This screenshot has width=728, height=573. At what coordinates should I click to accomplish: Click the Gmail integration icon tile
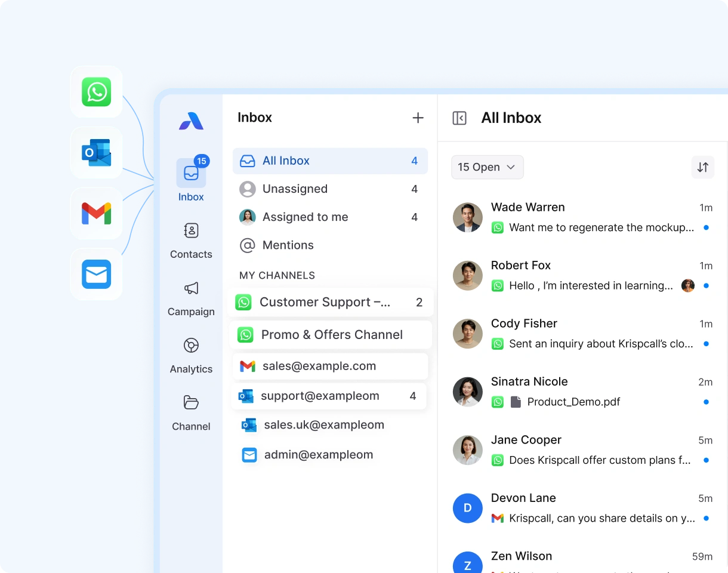(96, 214)
